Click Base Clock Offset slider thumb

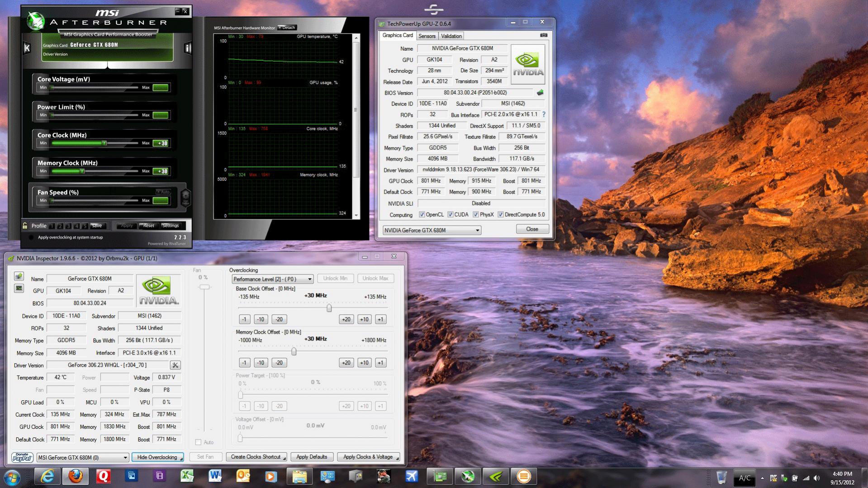[x=329, y=308]
